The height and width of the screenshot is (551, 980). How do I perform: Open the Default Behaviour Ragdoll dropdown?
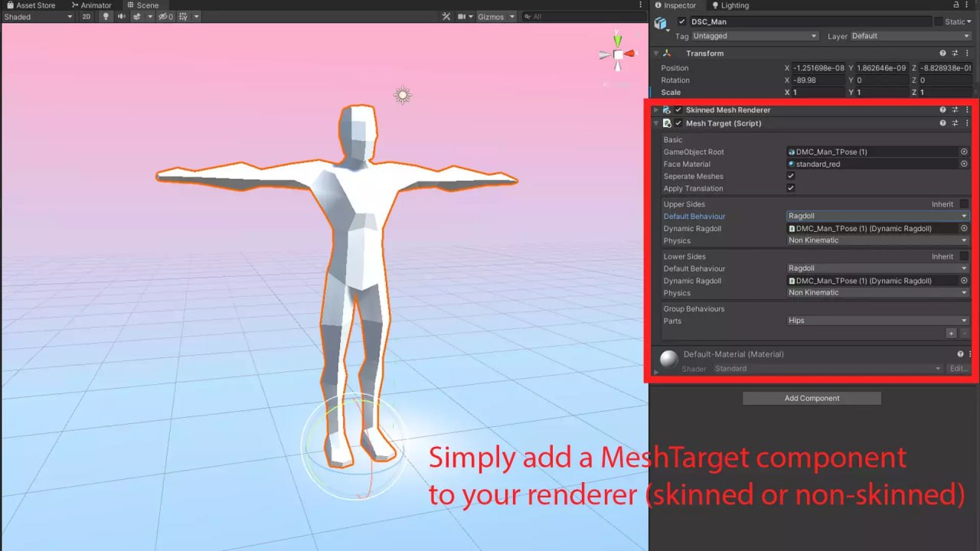[877, 216]
